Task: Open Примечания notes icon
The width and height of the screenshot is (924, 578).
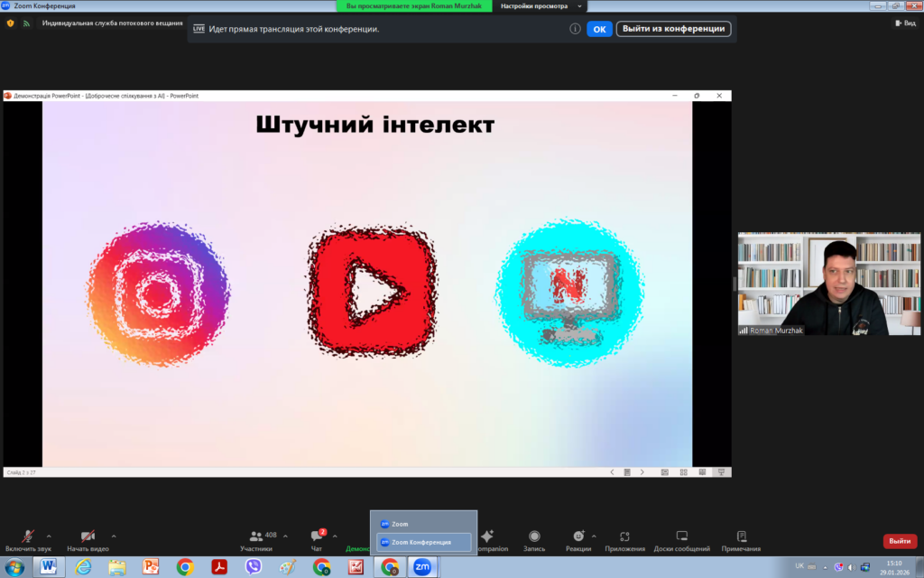Action: [741, 536]
